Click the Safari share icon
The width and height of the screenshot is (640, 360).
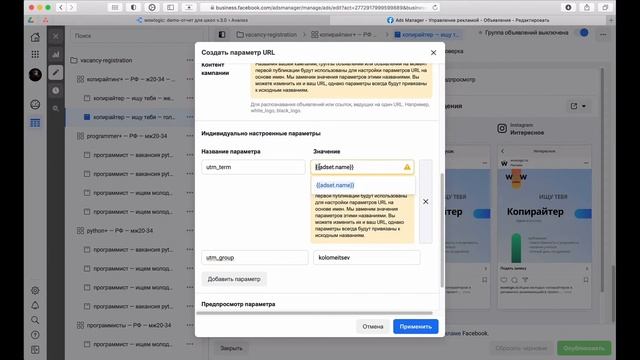coord(587,7)
